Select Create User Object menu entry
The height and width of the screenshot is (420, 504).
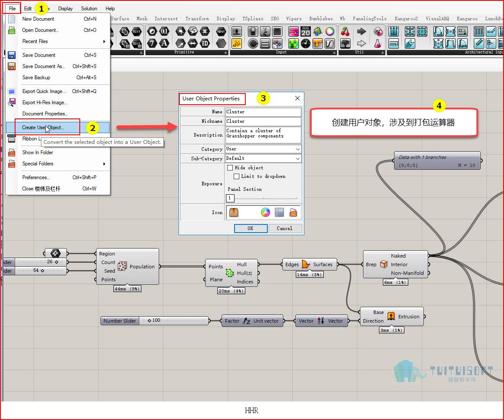[x=58, y=128]
